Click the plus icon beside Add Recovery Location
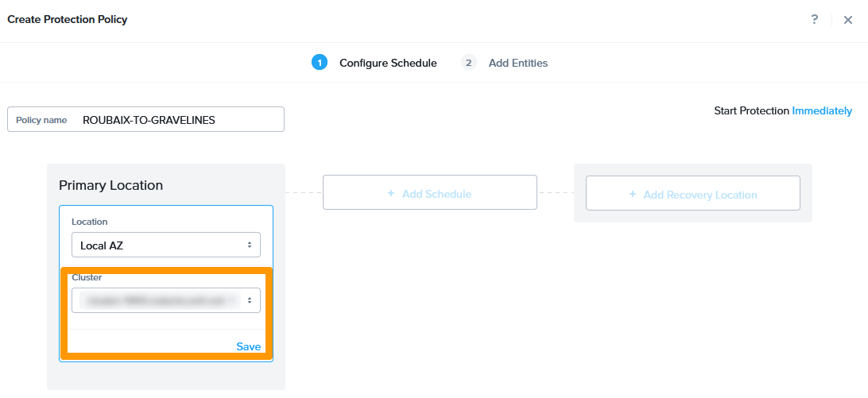Screen dimensions: 868x398 pos(633,195)
